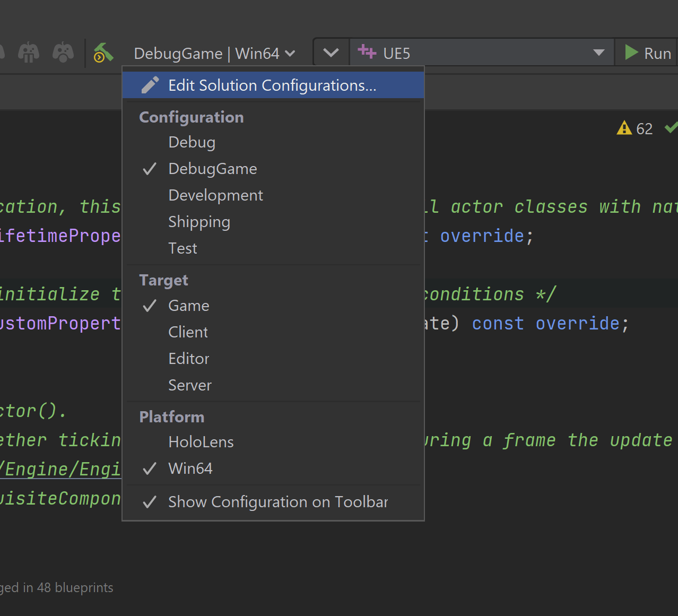Select Shipping from the Configuration list
The width and height of the screenshot is (678, 616).
[199, 222]
